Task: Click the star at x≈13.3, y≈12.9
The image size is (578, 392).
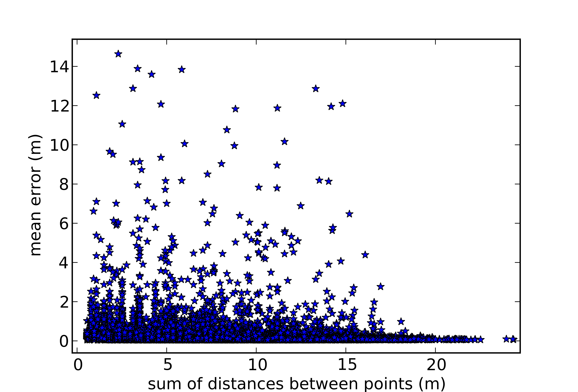Action: [x=316, y=89]
